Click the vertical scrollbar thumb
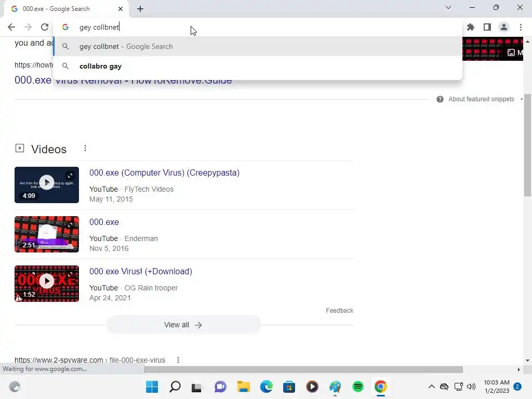Viewport: 532px width, 399px height. click(527, 145)
